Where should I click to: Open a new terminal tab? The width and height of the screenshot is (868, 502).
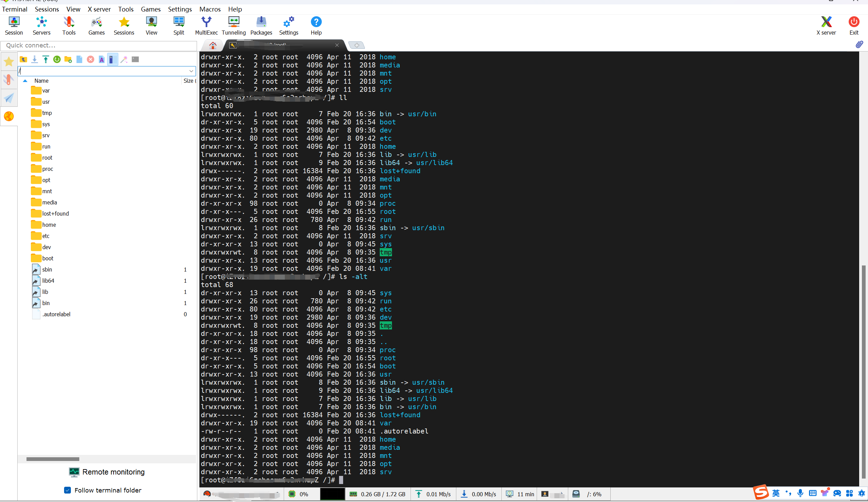356,45
